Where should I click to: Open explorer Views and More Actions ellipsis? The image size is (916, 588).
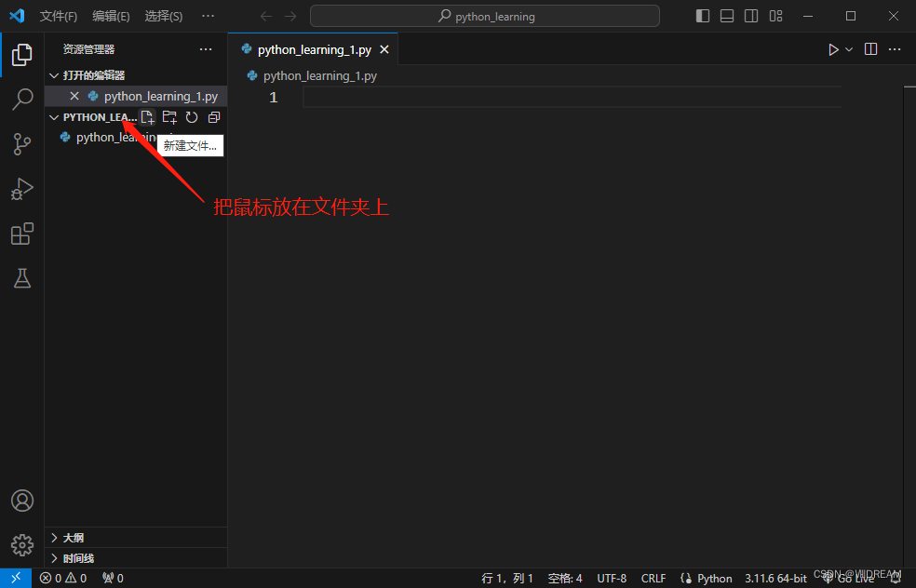pyautogui.click(x=206, y=49)
